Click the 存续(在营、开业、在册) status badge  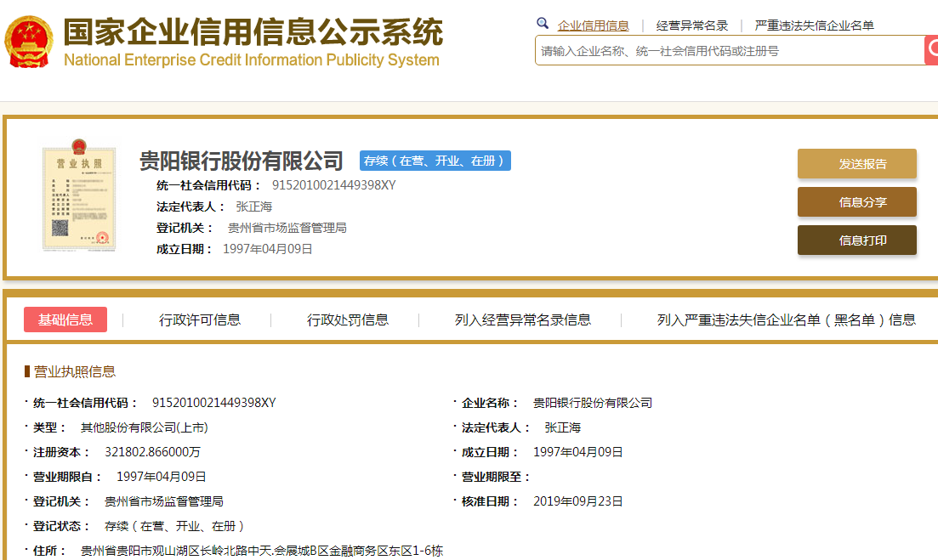click(x=435, y=161)
